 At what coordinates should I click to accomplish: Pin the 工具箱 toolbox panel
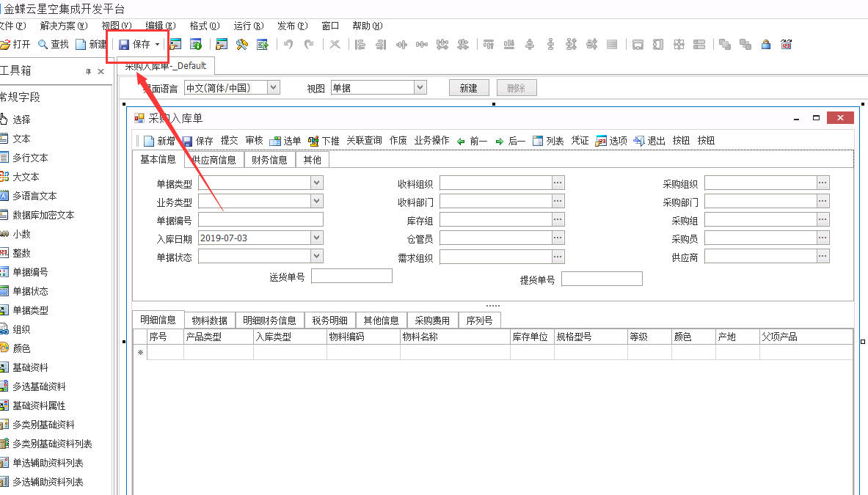(x=88, y=71)
